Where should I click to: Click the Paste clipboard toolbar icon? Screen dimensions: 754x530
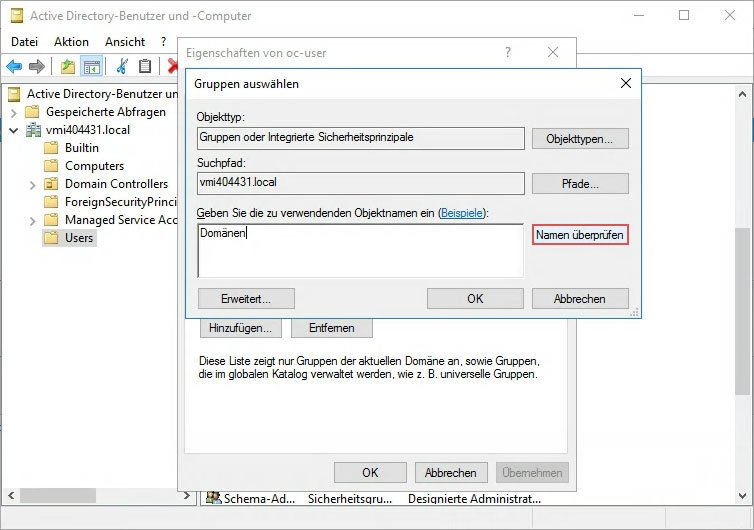[x=145, y=66]
